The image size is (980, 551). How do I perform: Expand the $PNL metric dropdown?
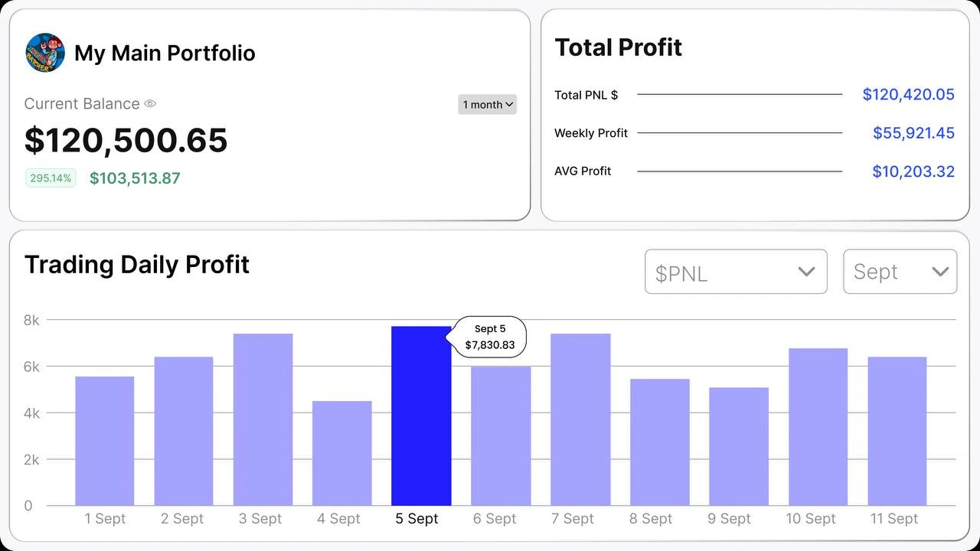pos(735,272)
